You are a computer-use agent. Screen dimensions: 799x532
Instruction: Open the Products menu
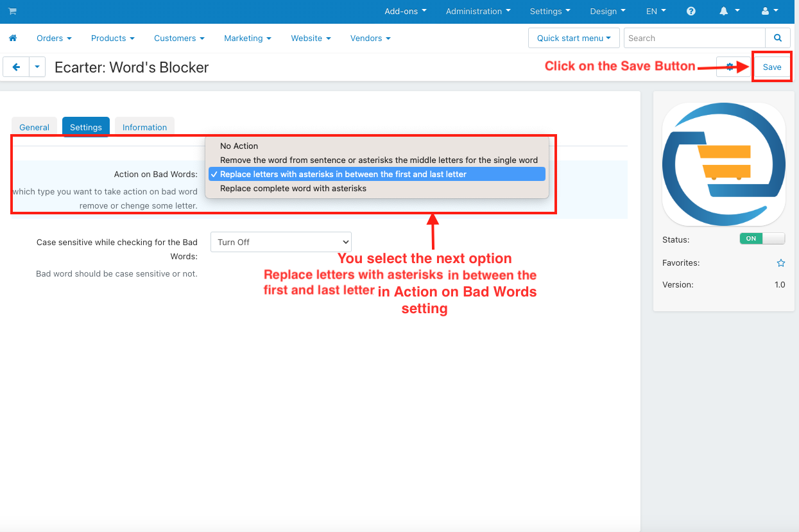coord(113,38)
